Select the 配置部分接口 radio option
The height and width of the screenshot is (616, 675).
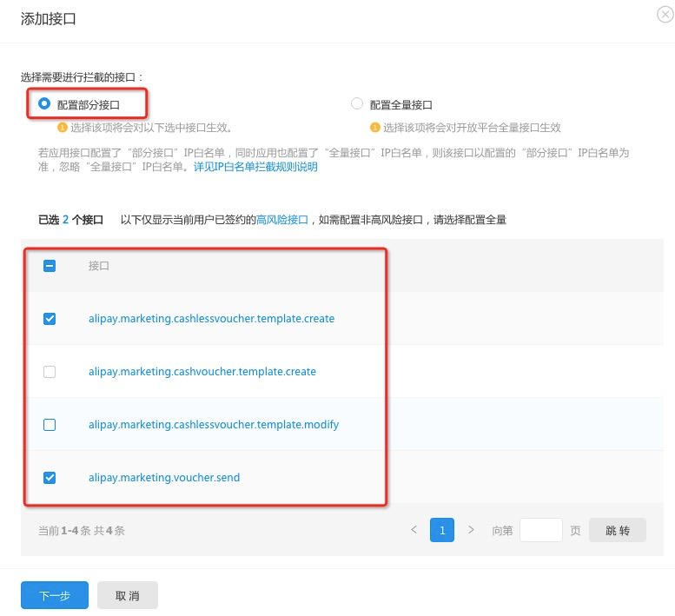point(44,103)
